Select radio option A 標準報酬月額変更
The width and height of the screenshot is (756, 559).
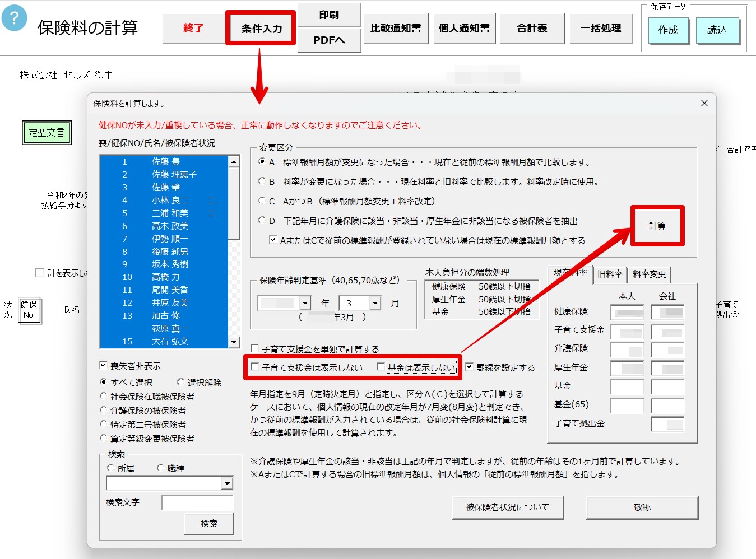262,162
